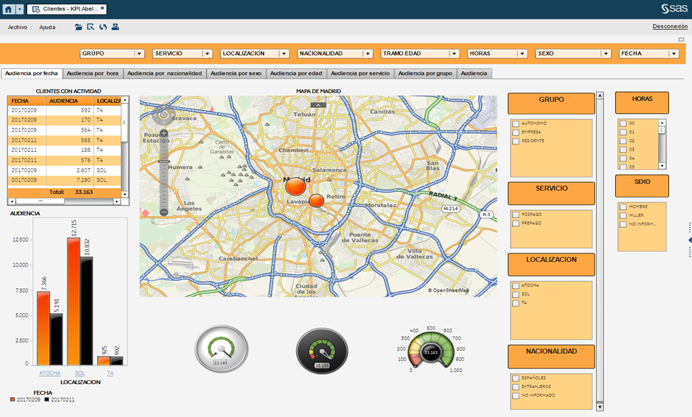Viewport: 692px width, 417px height.
Task: Click the NACIONALIDAD orange header button
Action: pos(551,357)
